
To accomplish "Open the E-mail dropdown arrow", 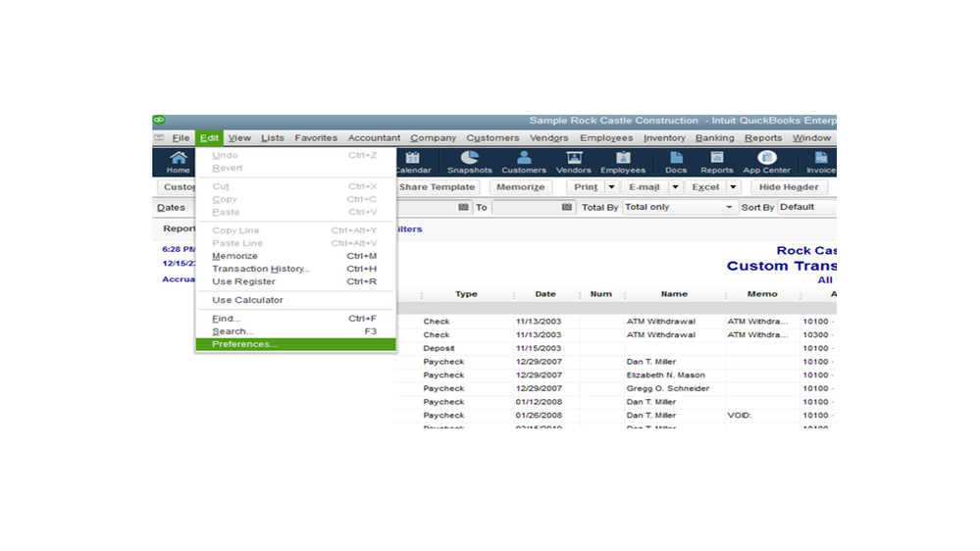I will (x=675, y=187).
